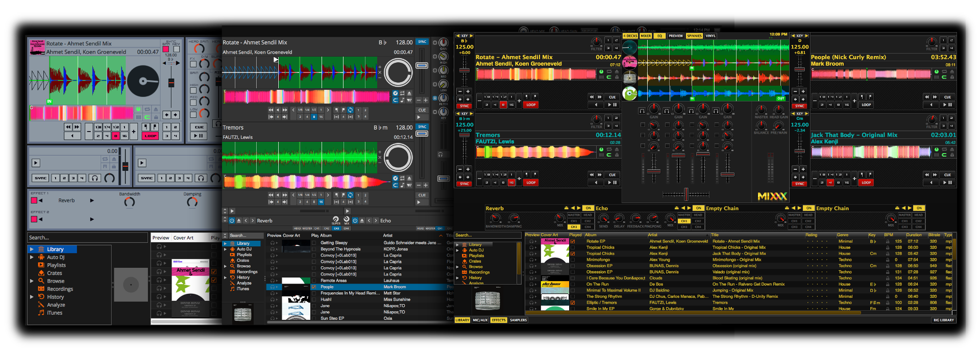Select iTunes in the left skin sidebar
This screenshot has width=980, height=353.
pyautogui.click(x=55, y=313)
